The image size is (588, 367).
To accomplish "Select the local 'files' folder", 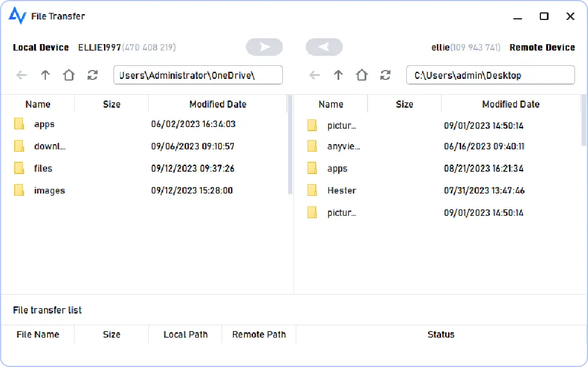I will 43,168.
